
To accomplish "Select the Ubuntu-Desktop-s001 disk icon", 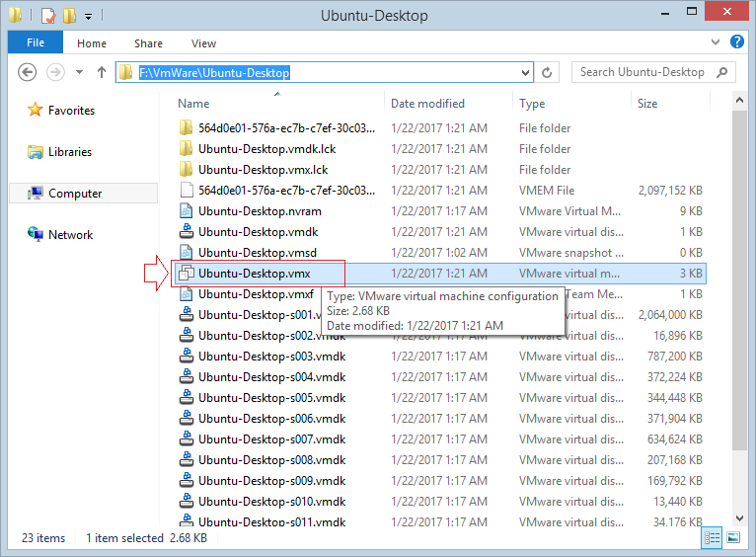I will pos(187,314).
